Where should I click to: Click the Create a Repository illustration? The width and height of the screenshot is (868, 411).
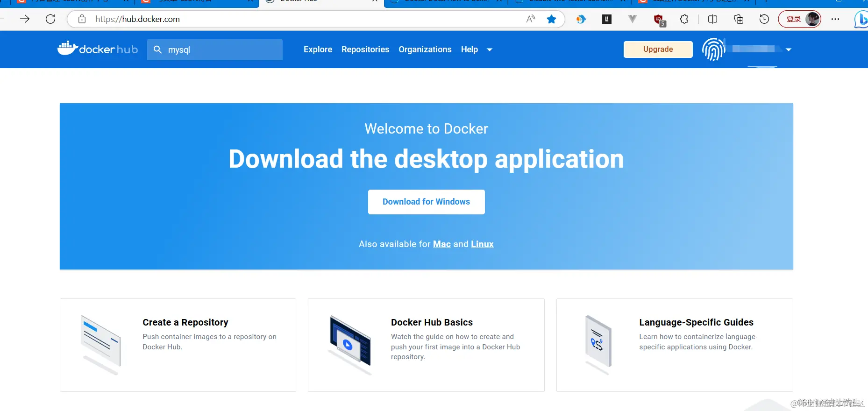pos(101,345)
